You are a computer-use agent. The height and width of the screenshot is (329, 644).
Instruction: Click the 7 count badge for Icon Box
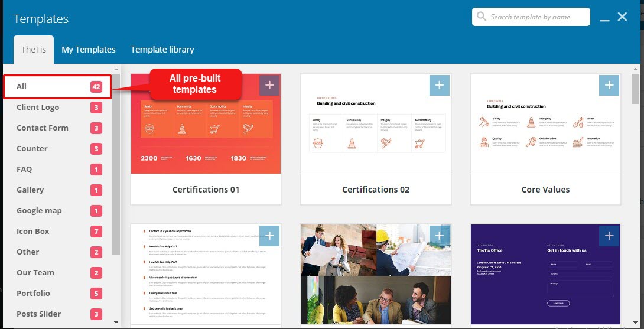tap(96, 231)
